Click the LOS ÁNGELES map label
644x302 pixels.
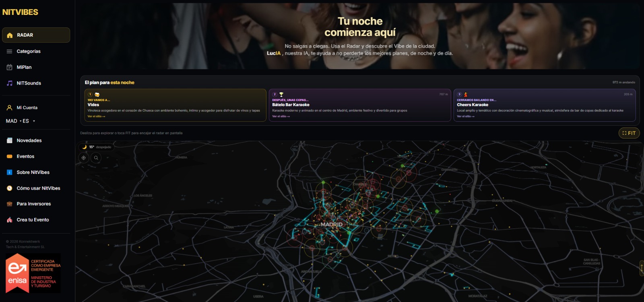pyautogui.click(x=143, y=196)
